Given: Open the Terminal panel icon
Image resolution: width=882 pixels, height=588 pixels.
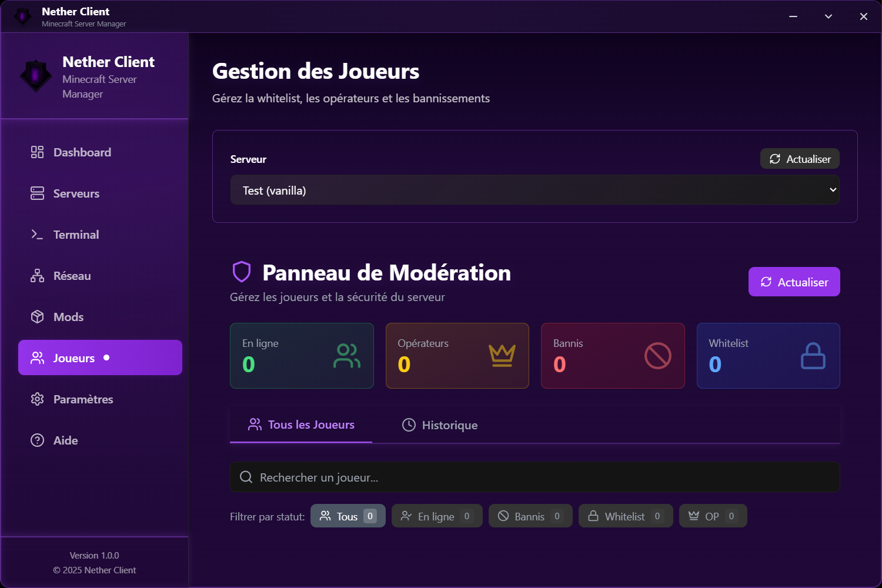Looking at the screenshot, I should point(38,234).
